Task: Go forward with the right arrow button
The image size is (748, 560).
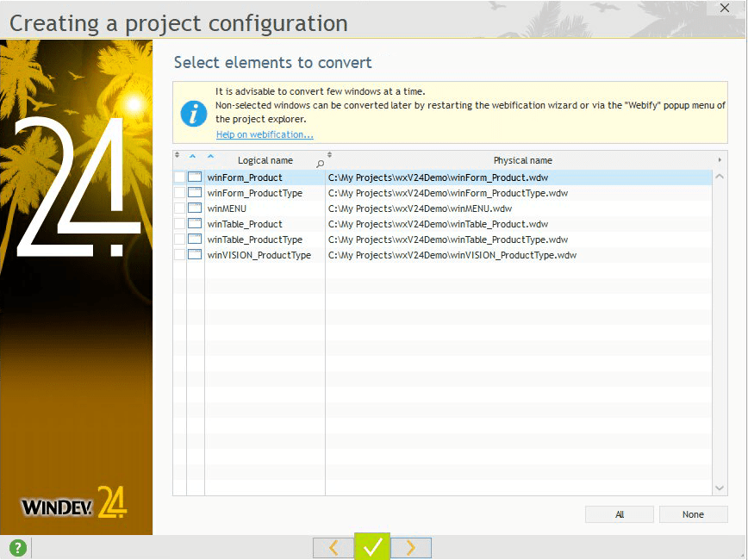Action: pyautogui.click(x=411, y=547)
